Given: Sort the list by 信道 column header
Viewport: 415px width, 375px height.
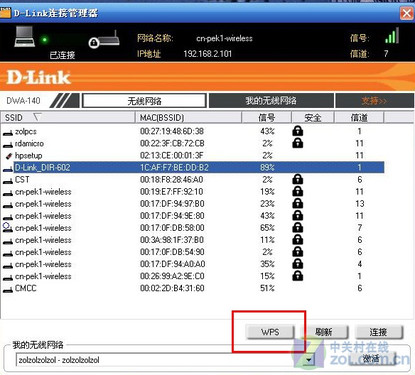Looking at the screenshot, I should [359, 117].
